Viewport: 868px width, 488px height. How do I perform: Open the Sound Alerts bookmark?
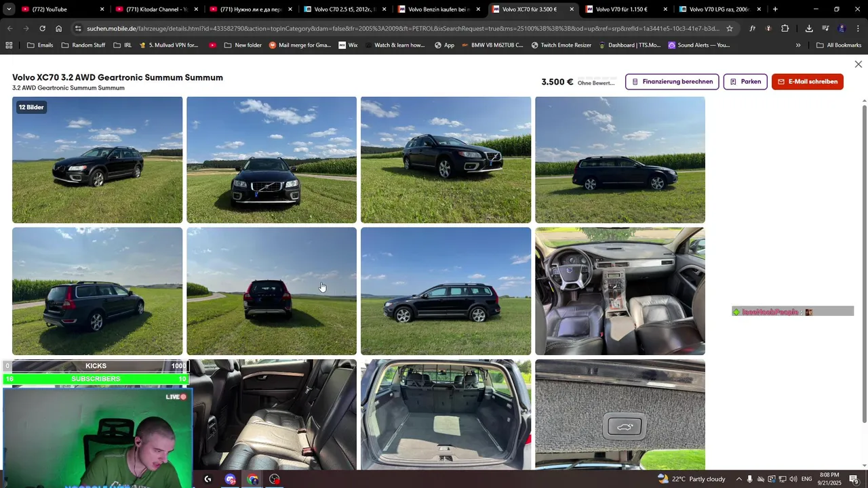pos(698,45)
